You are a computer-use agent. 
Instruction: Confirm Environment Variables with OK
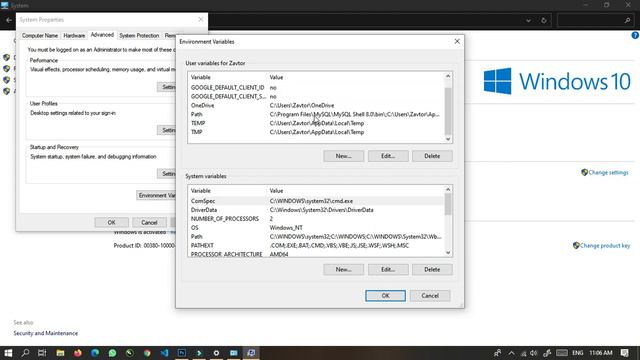coord(385,296)
